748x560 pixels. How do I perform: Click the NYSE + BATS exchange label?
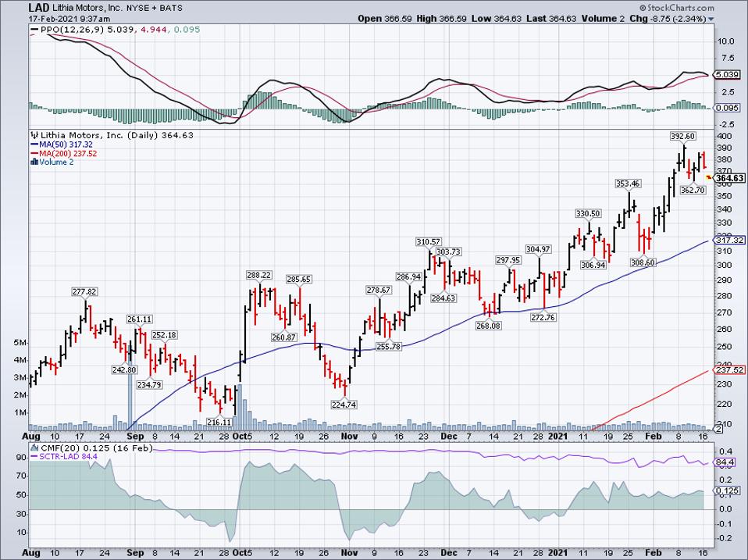click(x=155, y=8)
